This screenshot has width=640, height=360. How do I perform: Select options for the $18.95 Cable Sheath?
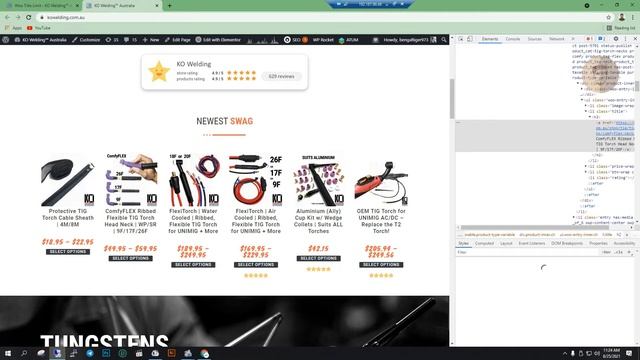click(68, 252)
